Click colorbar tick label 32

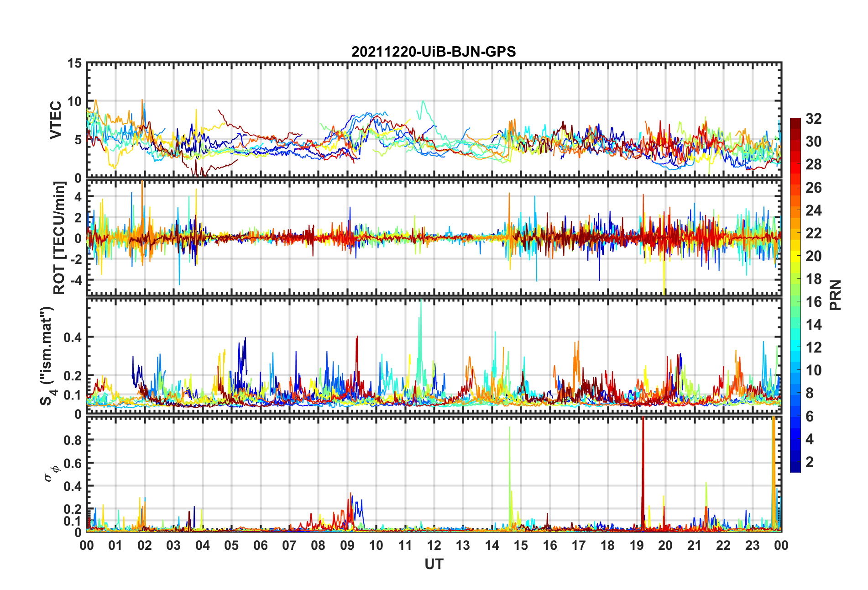click(813, 119)
